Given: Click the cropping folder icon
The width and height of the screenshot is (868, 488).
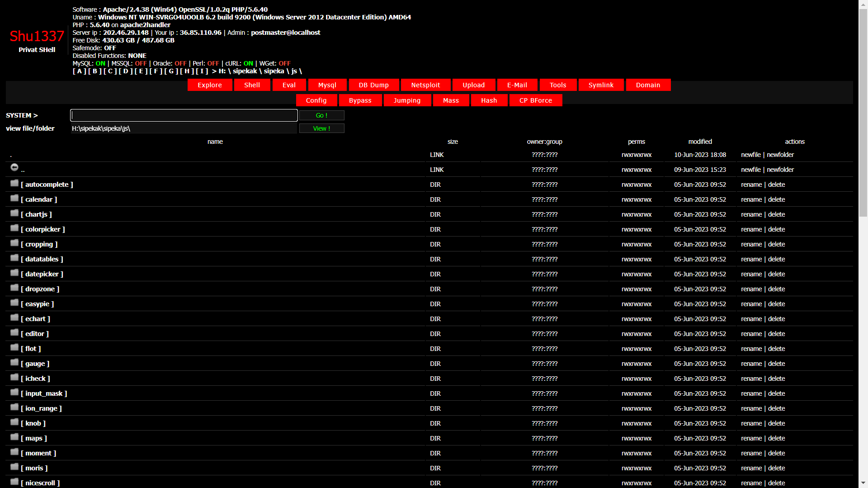Looking at the screenshot, I should pos(14,243).
